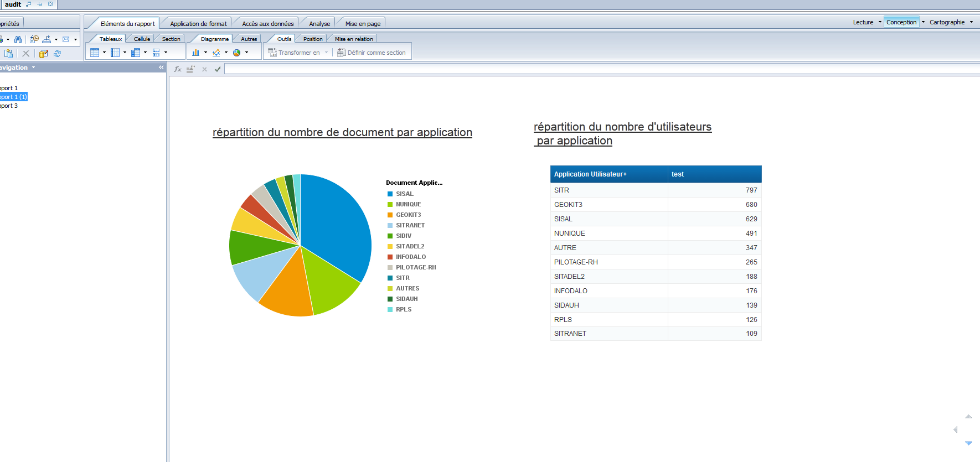This screenshot has height=462, width=980.
Task: Open the horizontal table dropdown arrow
Action: pos(125,53)
